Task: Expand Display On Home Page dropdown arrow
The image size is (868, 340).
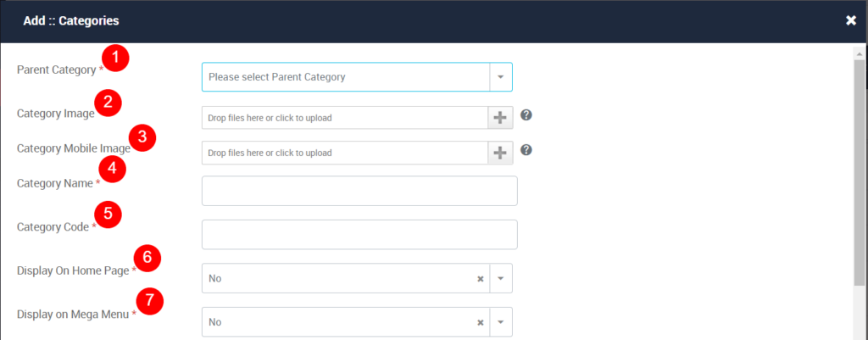Action: click(500, 279)
